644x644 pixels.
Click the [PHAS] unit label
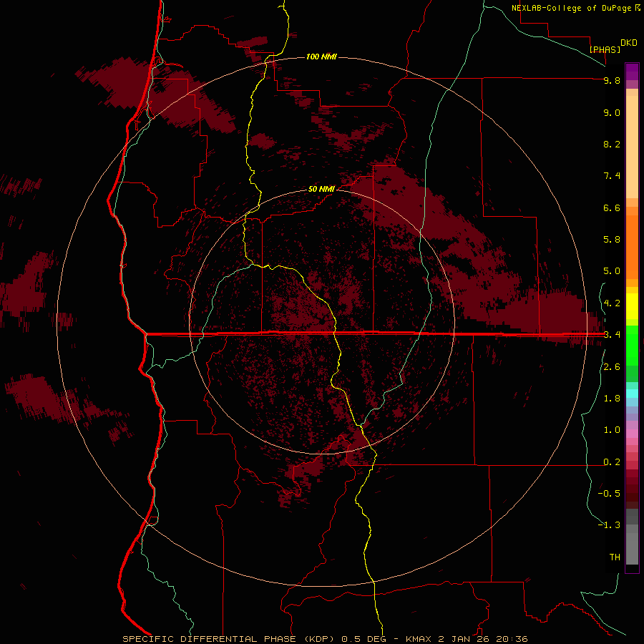click(x=605, y=49)
